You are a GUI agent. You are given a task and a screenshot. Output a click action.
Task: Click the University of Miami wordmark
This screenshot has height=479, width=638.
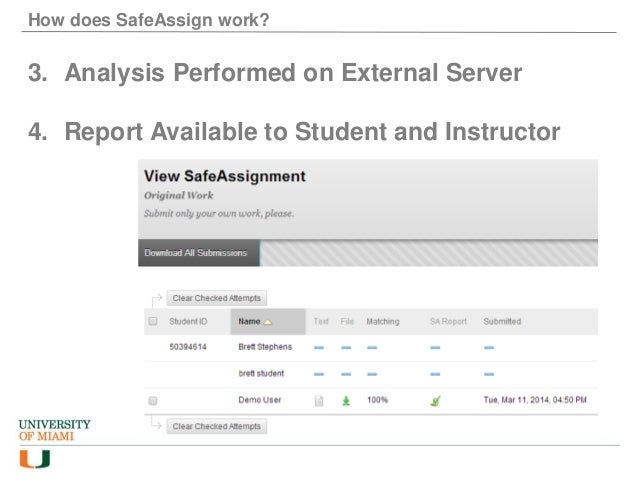pyautogui.click(x=55, y=430)
